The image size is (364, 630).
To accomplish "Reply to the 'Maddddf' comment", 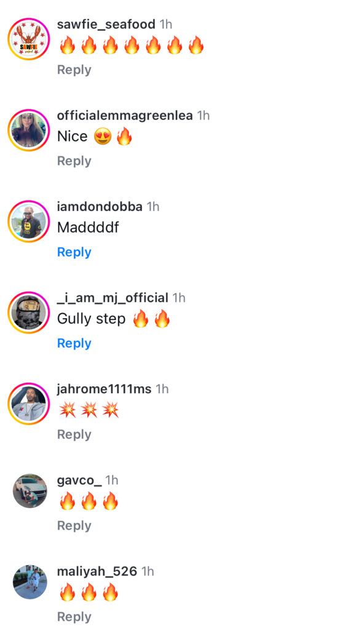I will pos(74,252).
